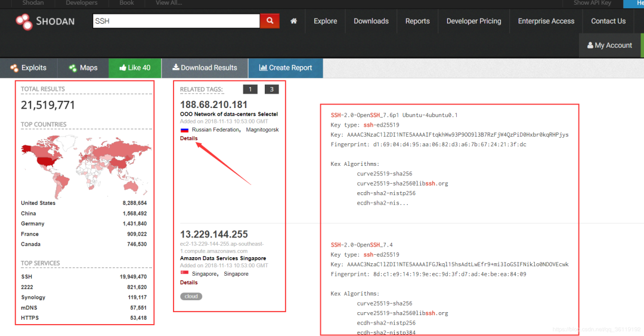644x336 pixels.
Task: Click the Maps globe icon
Action: coord(73,68)
